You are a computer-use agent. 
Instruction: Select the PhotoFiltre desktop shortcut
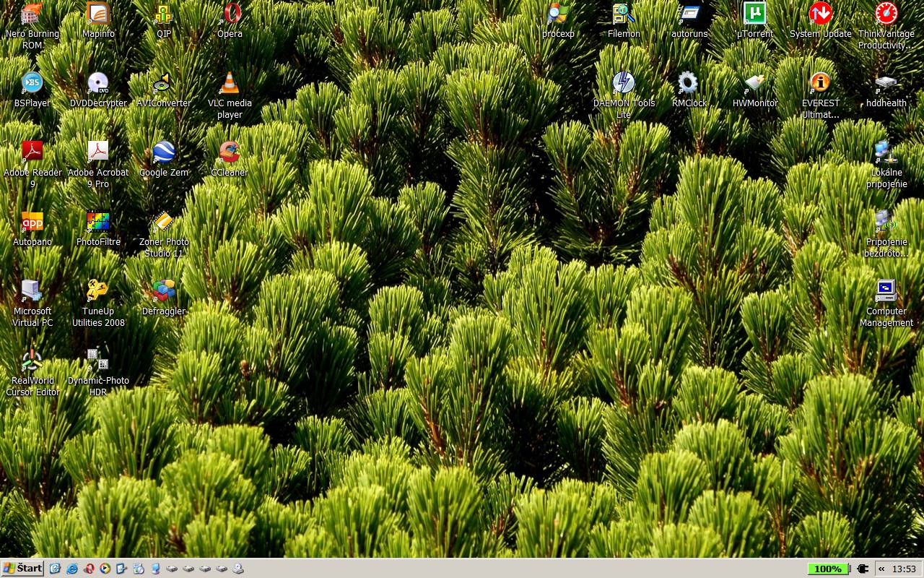pos(97,222)
